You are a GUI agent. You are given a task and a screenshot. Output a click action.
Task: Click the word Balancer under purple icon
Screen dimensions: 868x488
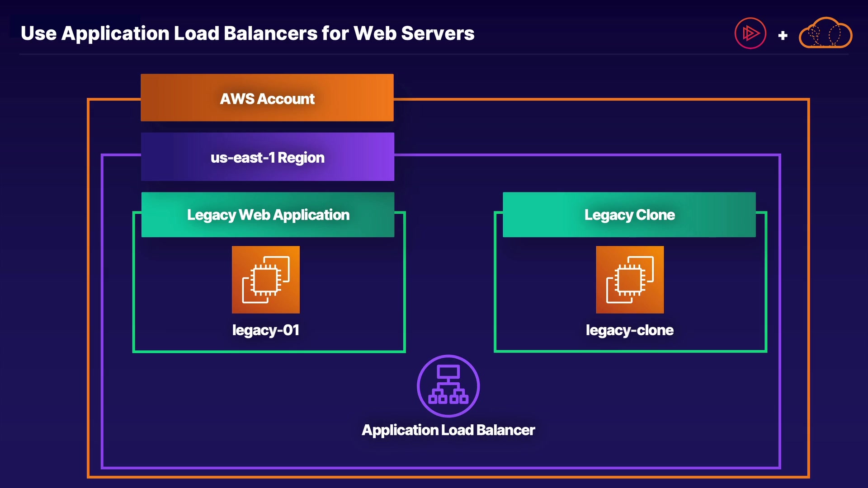pos(505,430)
